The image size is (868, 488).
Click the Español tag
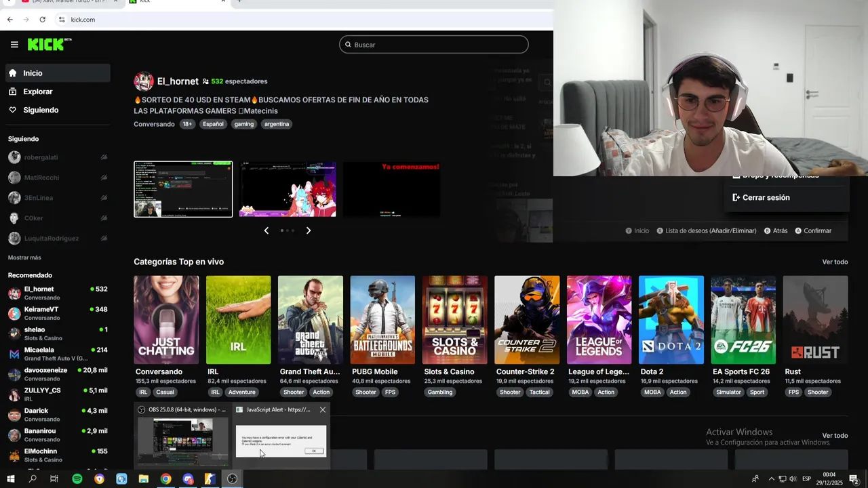click(x=213, y=124)
